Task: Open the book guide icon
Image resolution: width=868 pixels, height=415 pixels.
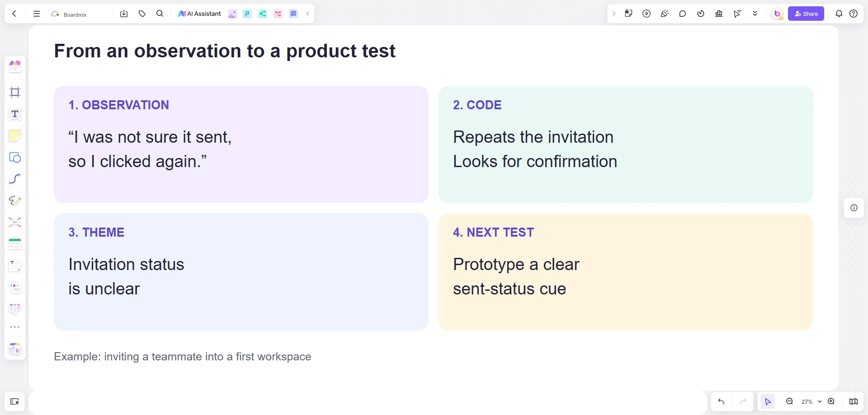Action: (854, 401)
